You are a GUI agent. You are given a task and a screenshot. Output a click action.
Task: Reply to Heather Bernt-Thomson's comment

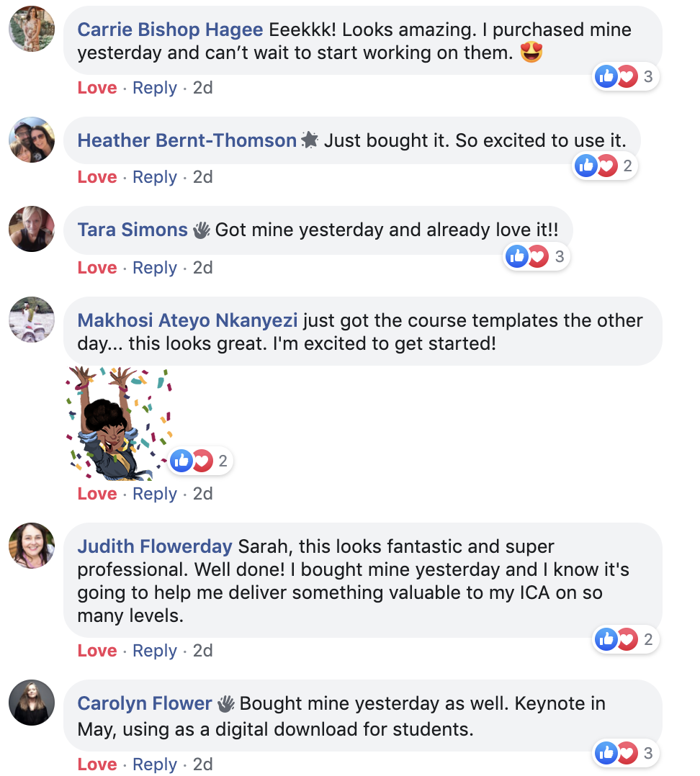pos(155,177)
